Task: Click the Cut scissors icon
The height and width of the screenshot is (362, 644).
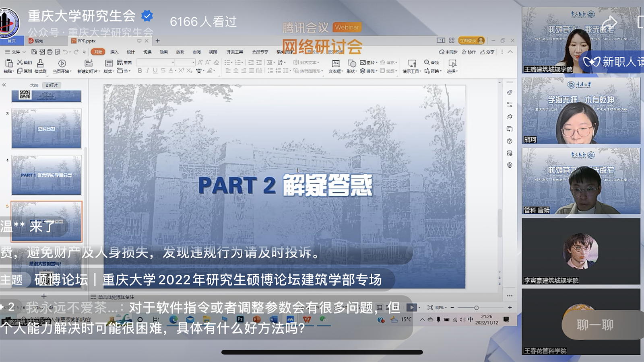Action: click(x=20, y=62)
